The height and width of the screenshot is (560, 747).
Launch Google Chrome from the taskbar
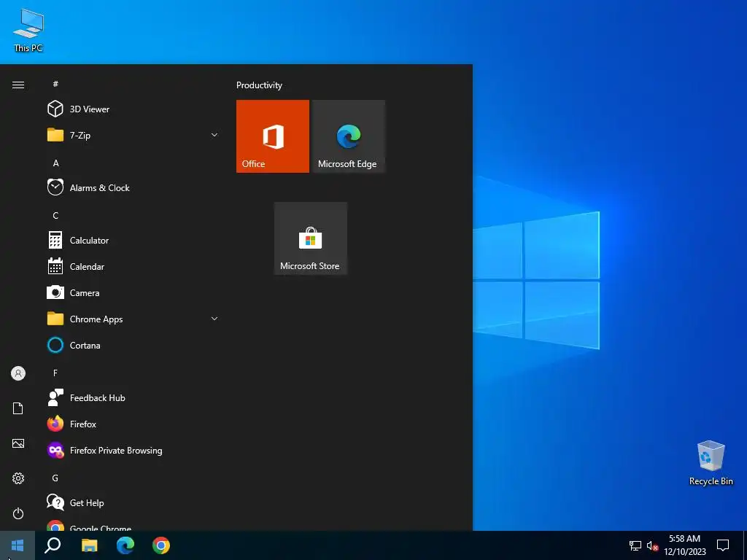pyautogui.click(x=161, y=545)
